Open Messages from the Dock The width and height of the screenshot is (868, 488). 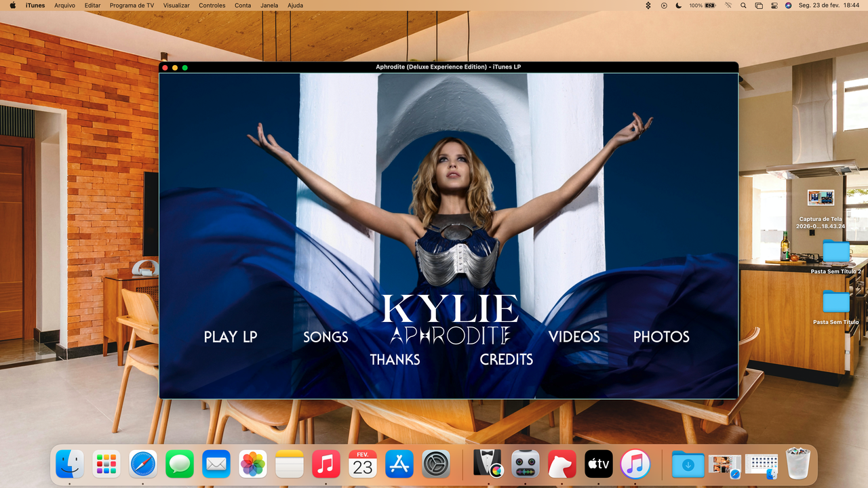pos(180,464)
